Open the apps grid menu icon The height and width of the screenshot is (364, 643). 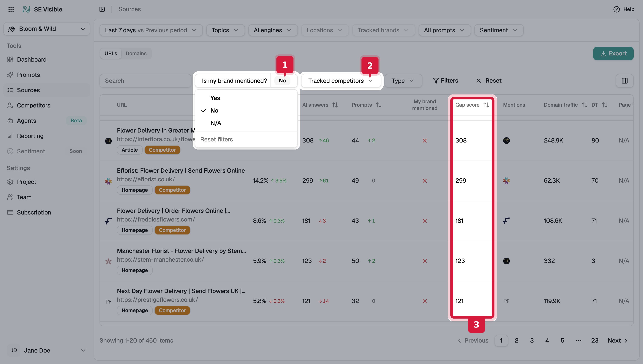(11, 9)
